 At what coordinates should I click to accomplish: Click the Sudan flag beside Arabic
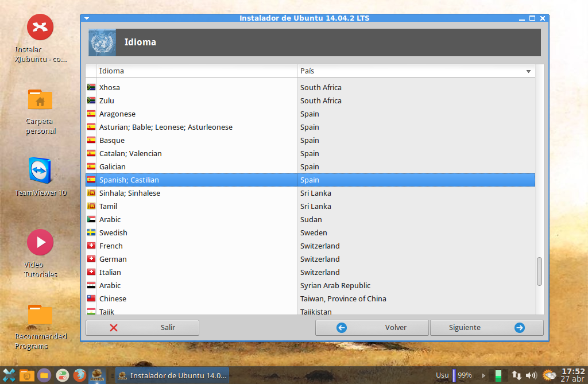point(91,219)
